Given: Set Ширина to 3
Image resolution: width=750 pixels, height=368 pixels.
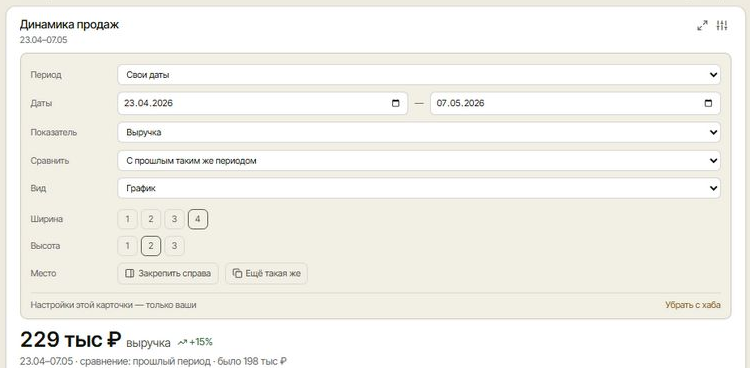Looking at the screenshot, I should (x=175, y=219).
